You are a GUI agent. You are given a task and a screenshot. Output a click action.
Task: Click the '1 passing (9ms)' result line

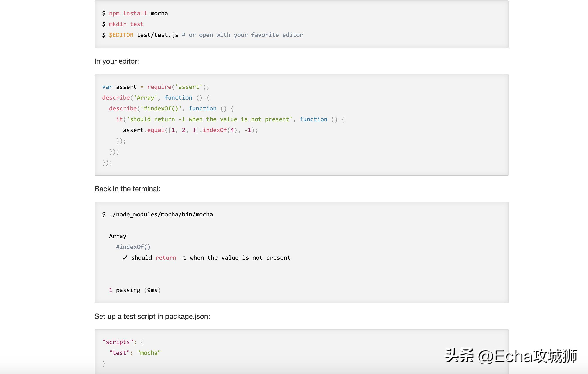pos(135,290)
